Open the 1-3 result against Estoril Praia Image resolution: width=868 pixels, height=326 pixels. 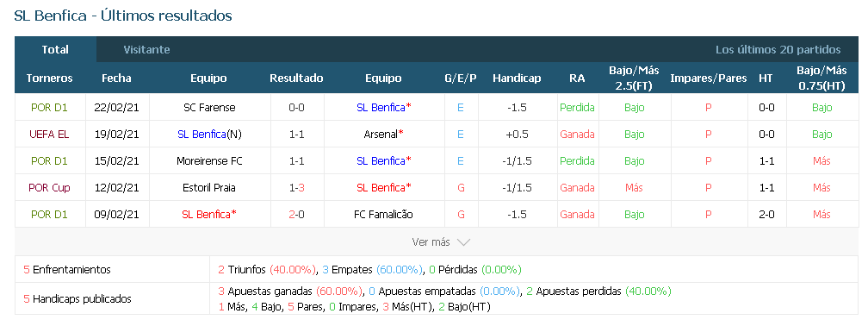click(x=296, y=187)
